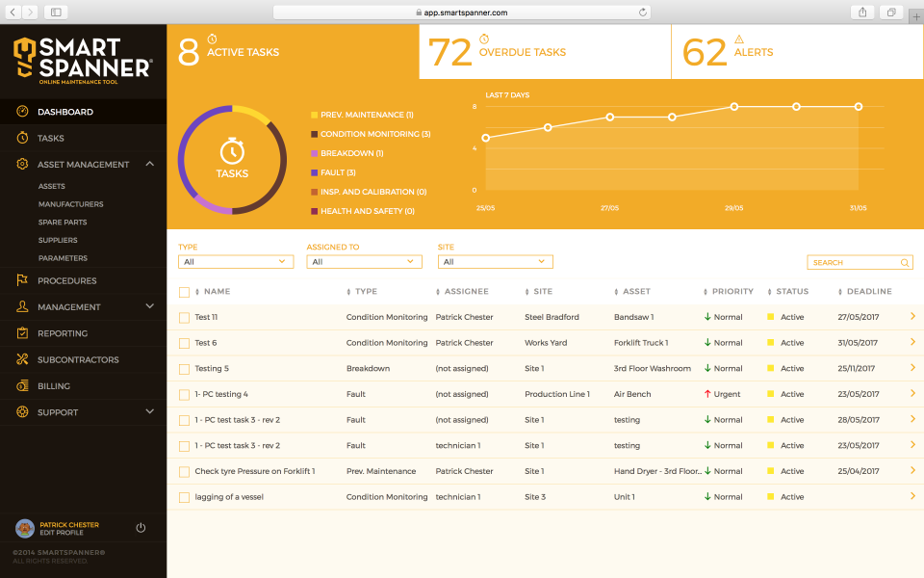Open the TYPE filter dropdown
The width and height of the screenshot is (924, 578).
click(235, 261)
